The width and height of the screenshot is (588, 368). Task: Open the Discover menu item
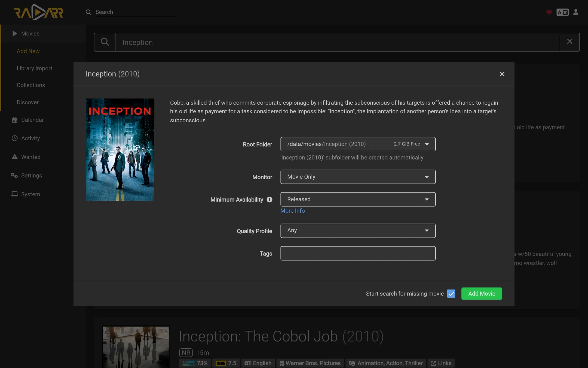[28, 102]
